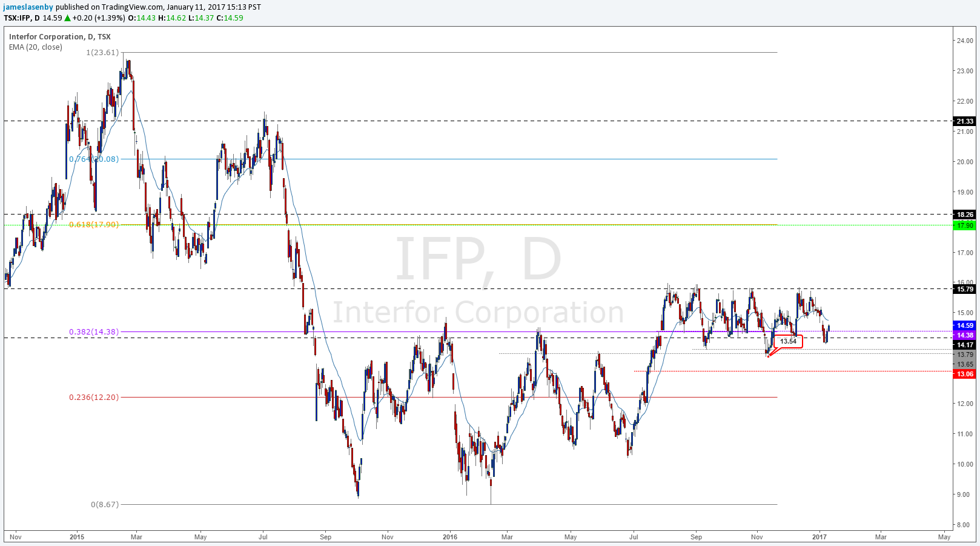Click the 13.54 price callout box
This screenshot has width=980, height=546.
click(x=788, y=342)
